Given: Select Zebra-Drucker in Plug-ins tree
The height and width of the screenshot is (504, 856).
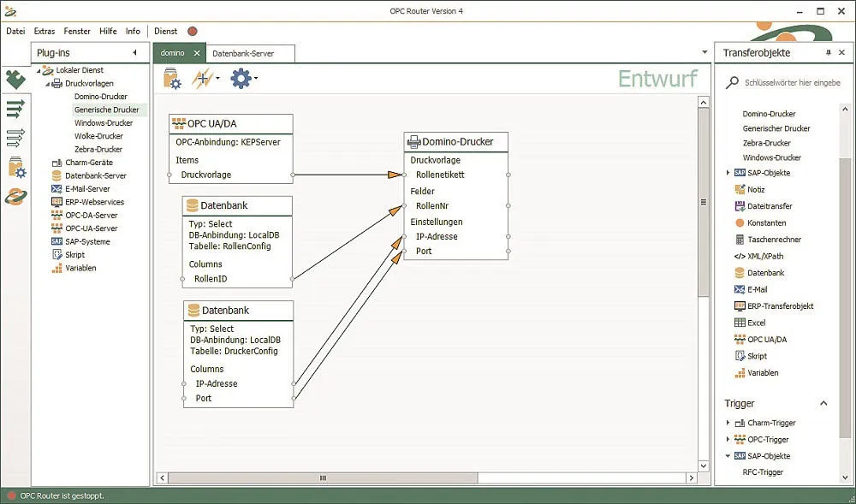Looking at the screenshot, I should point(98,149).
